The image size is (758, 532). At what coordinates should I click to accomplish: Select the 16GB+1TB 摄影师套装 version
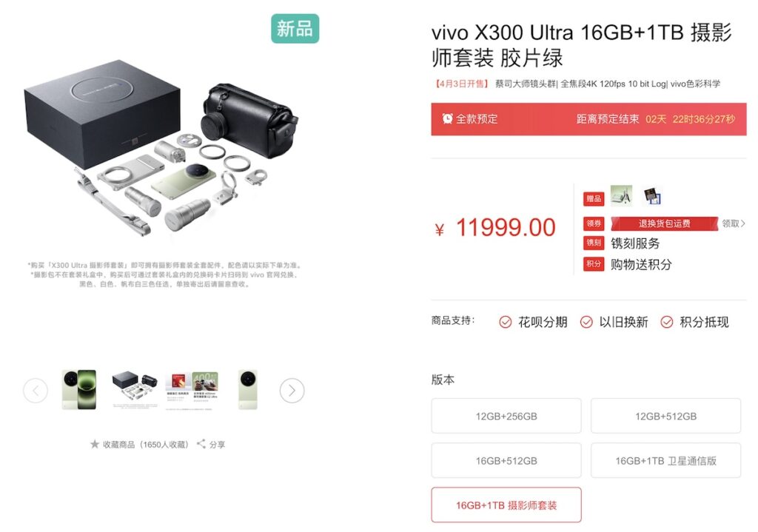(x=506, y=505)
